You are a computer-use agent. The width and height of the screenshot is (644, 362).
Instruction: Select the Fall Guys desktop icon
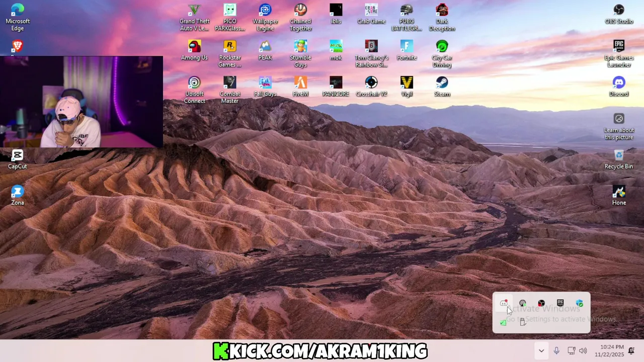click(x=265, y=86)
